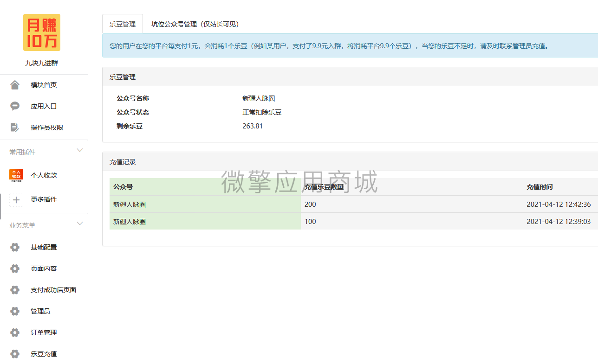
Task: Open 乐豆充值 menu item
Action: (x=44, y=354)
